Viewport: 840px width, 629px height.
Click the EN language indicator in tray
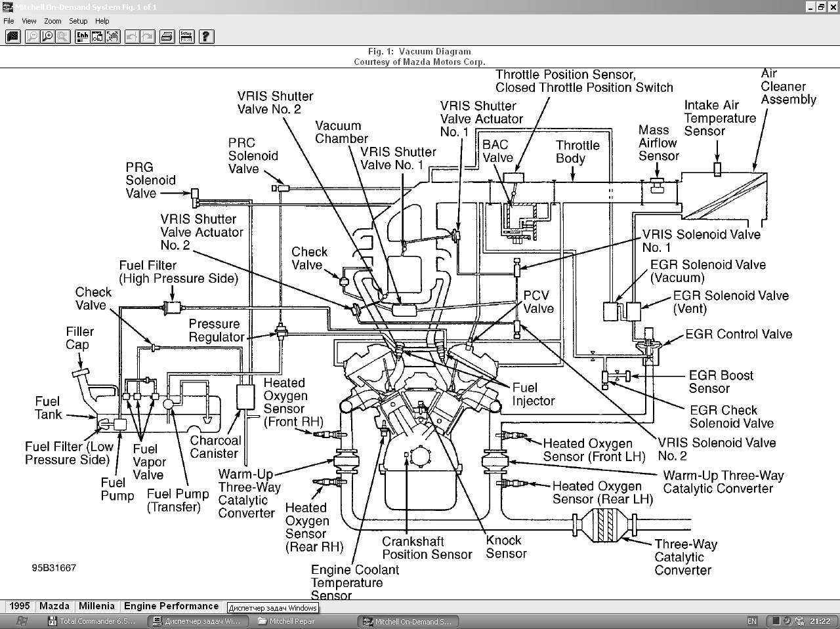(752, 621)
